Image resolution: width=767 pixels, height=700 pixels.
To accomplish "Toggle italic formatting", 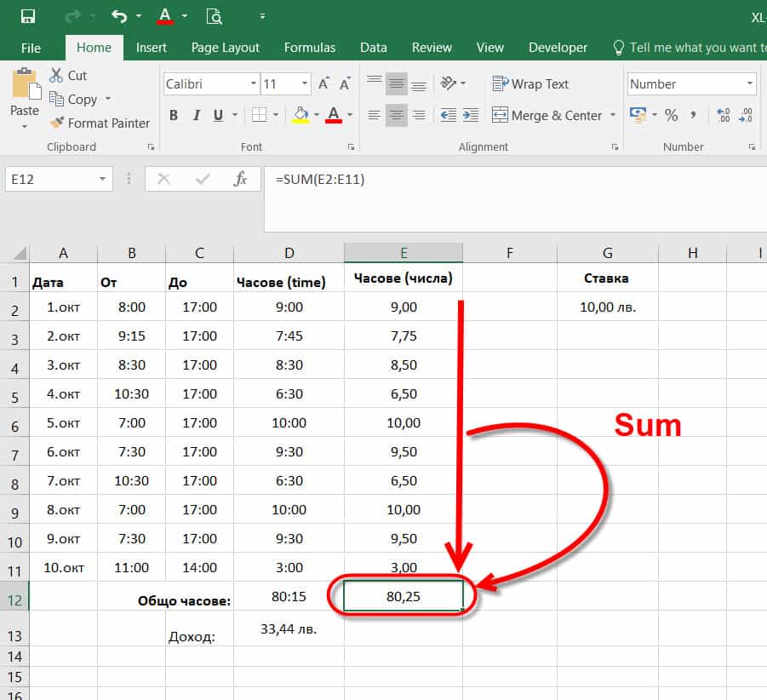I will [x=197, y=116].
